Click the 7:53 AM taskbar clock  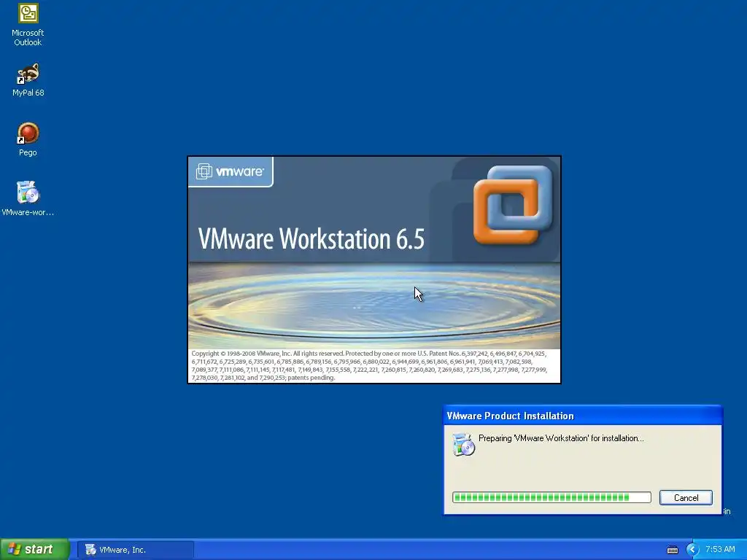coord(720,550)
